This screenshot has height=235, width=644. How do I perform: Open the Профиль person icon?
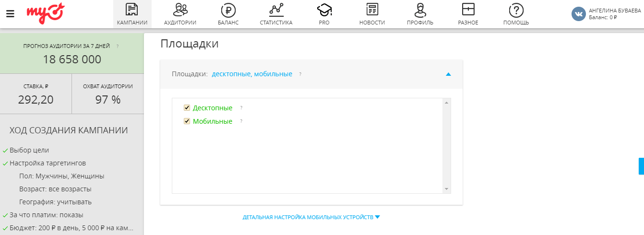(420, 10)
